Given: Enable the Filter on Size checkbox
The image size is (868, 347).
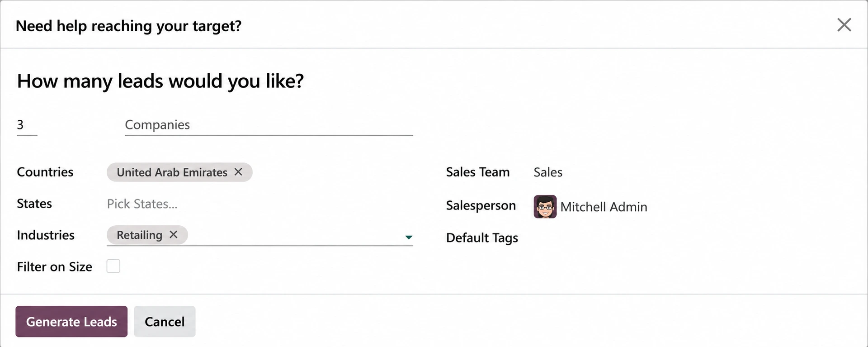Looking at the screenshot, I should (113, 266).
